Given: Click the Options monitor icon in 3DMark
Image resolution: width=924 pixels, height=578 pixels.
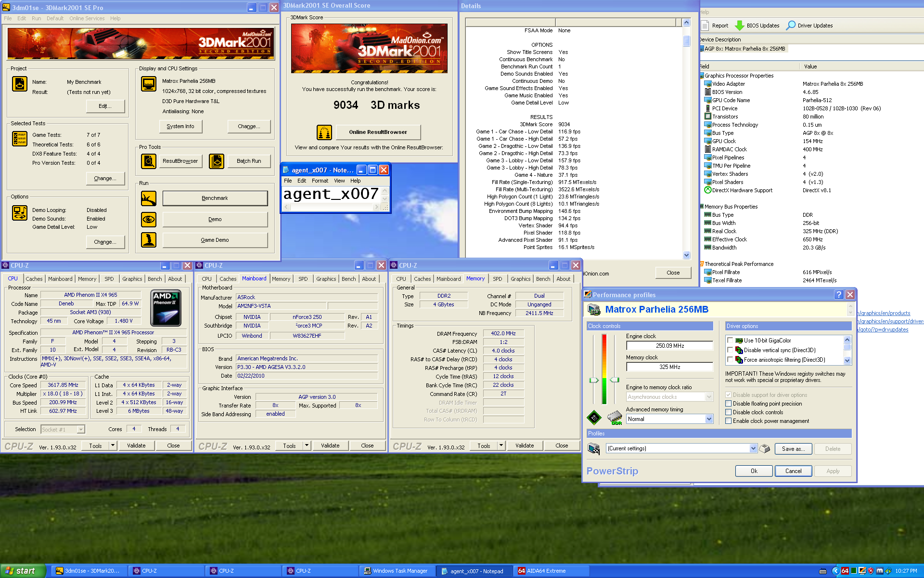Looking at the screenshot, I should [x=20, y=212].
